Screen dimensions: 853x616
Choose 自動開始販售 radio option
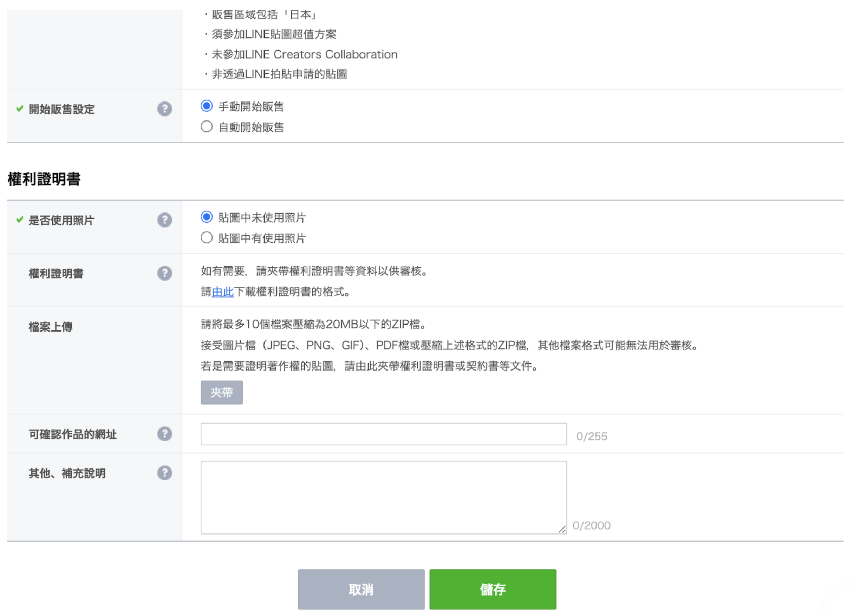coord(207,127)
